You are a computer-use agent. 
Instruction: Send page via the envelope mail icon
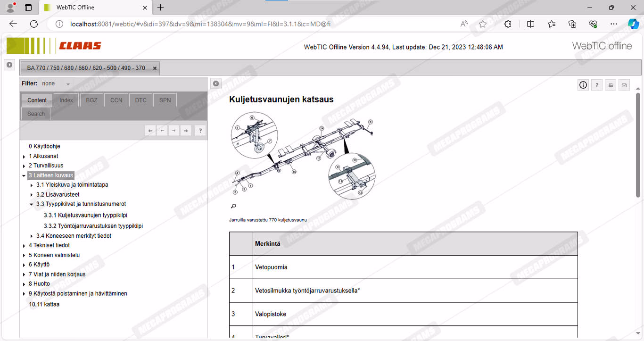coord(624,85)
